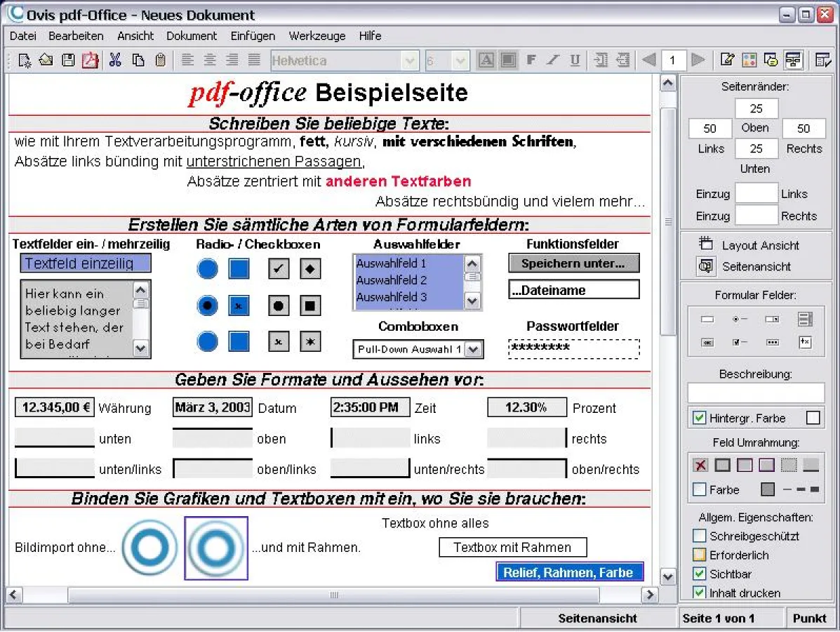Open the Helvetica font dropdown
Screen dimensions: 840x632
coord(411,60)
